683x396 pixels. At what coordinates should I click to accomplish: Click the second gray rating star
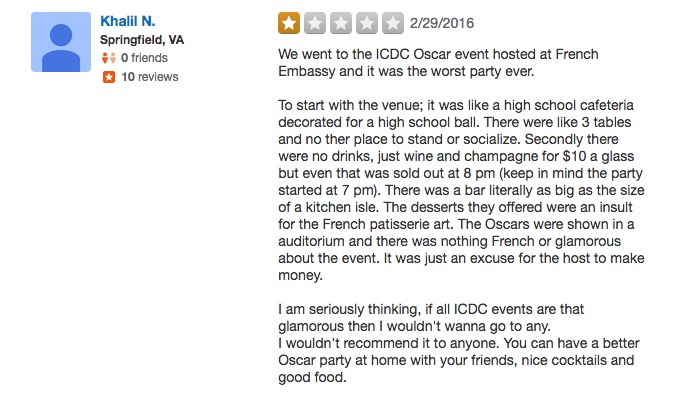click(315, 23)
